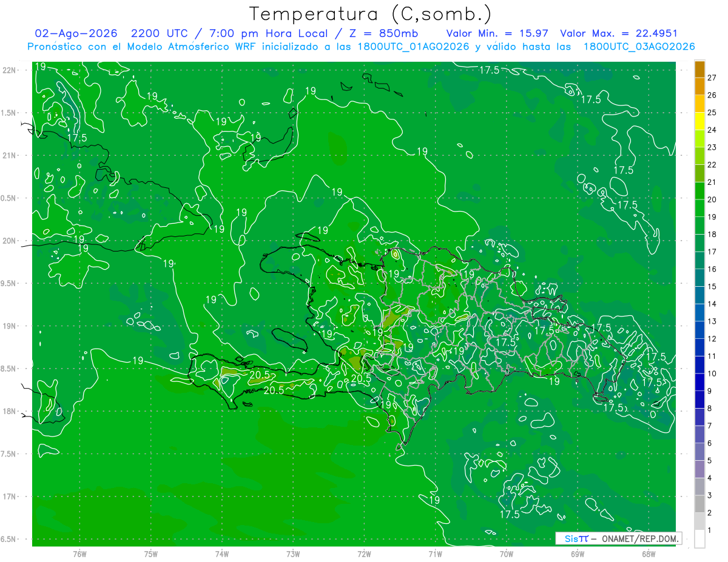The width and height of the screenshot is (728, 562).
Task: Click the valid-until time "1800UTC_03AGO2026"
Action: pyautogui.click(x=639, y=47)
